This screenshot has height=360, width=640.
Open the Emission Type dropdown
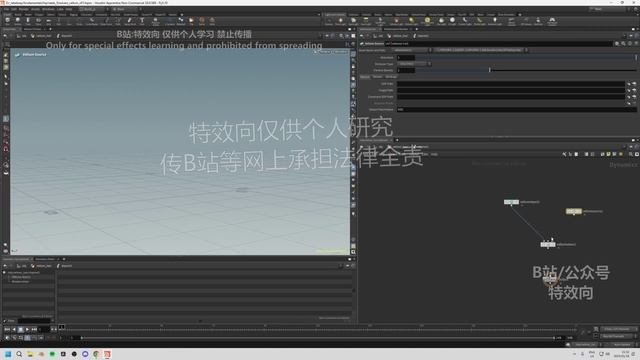[414, 64]
